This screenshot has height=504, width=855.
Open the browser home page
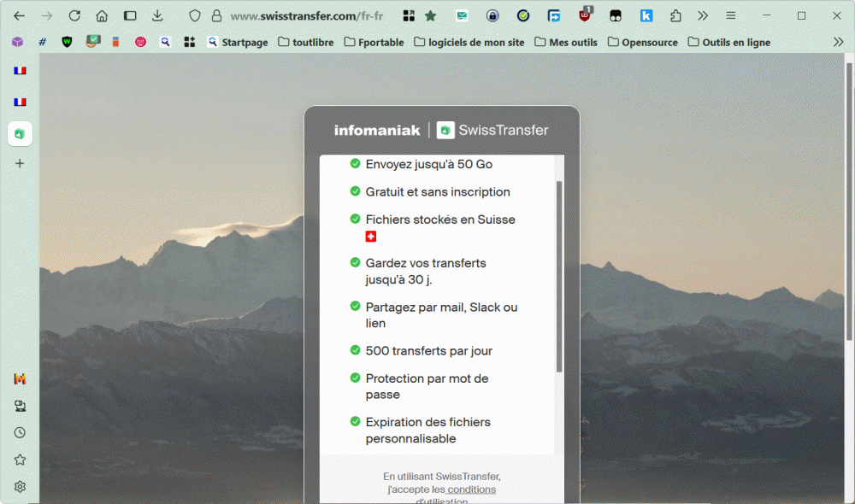[102, 15]
